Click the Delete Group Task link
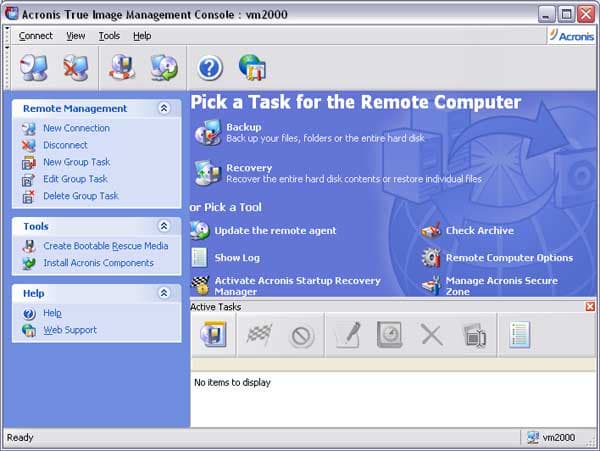The image size is (600, 451). [x=81, y=196]
